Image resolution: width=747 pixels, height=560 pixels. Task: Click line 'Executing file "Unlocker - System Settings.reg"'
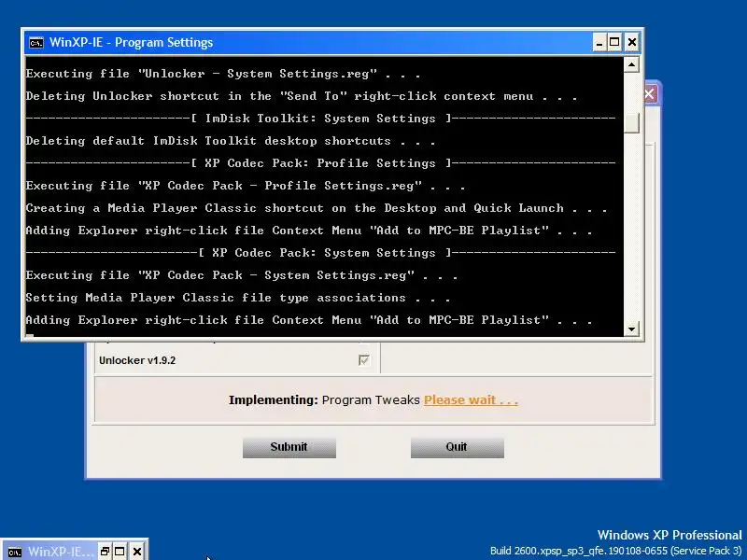click(223, 75)
